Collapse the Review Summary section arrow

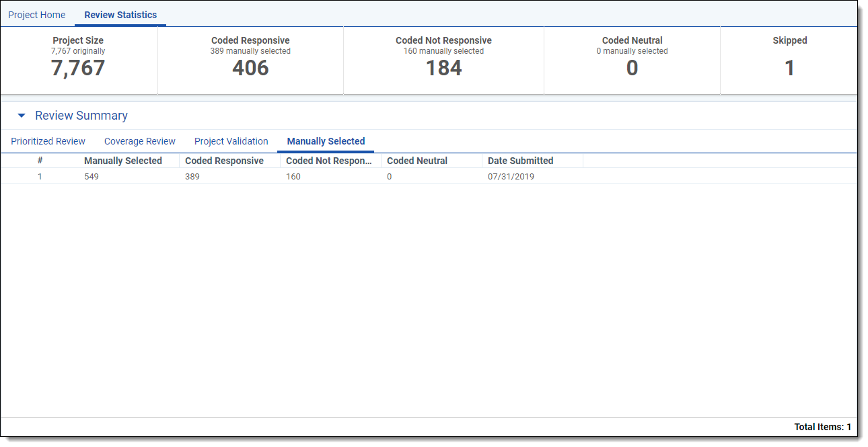[22, 116]
